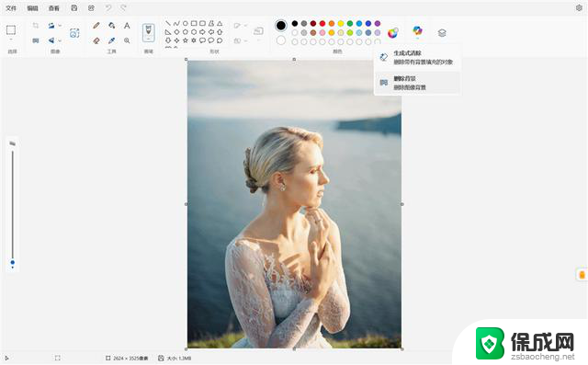
Task: Open the Layers panel icon
Action: [x=442, y=33]
